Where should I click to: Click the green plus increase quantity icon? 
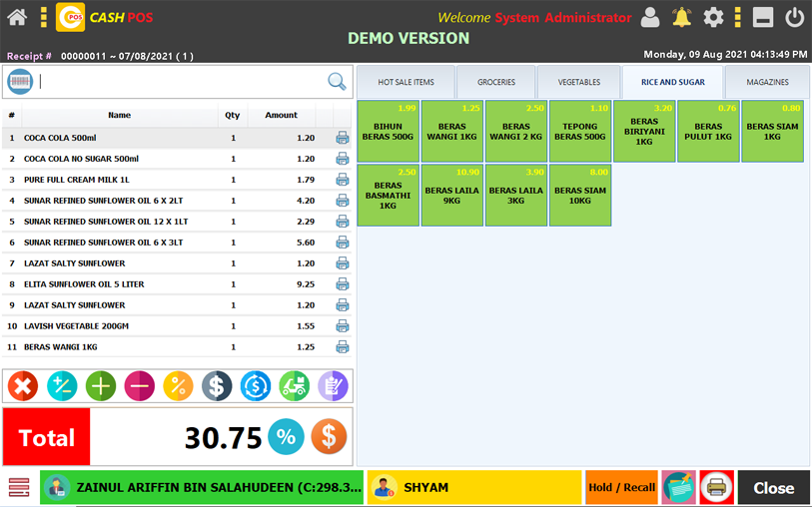tap(101, 386)
